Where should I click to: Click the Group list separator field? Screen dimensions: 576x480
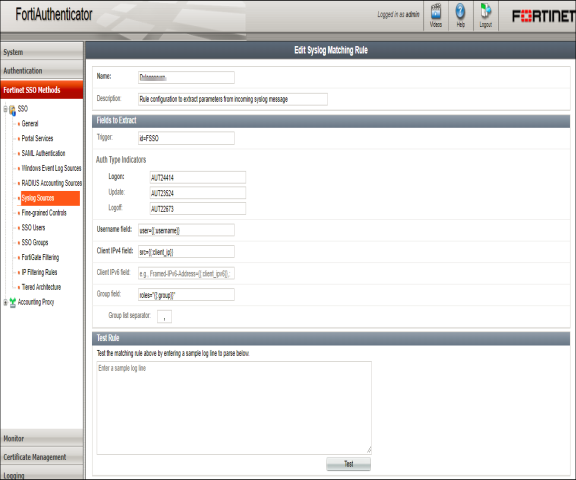click(164, 317)
